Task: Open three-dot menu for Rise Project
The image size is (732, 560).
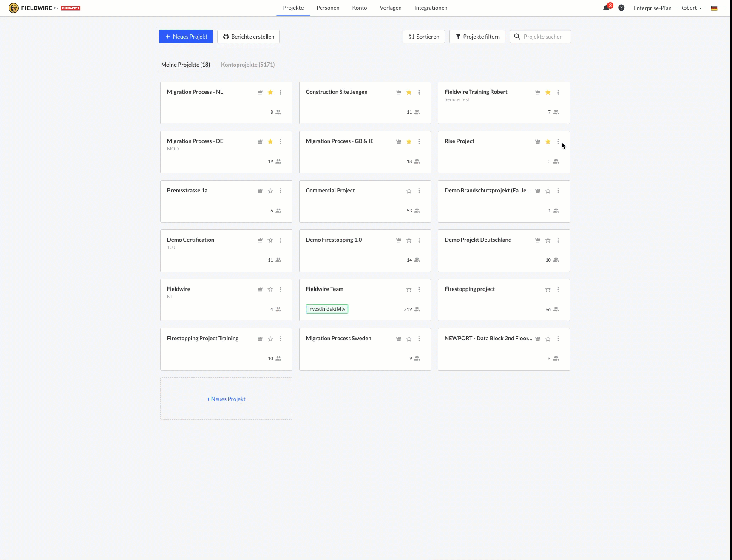Action: pos(558,141)
